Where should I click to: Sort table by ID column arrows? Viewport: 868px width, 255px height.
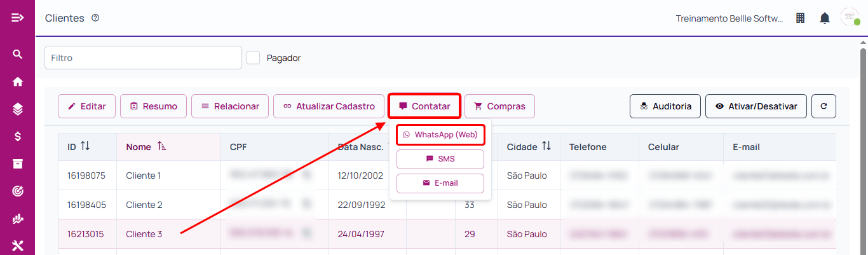click(x=85, y=147)
